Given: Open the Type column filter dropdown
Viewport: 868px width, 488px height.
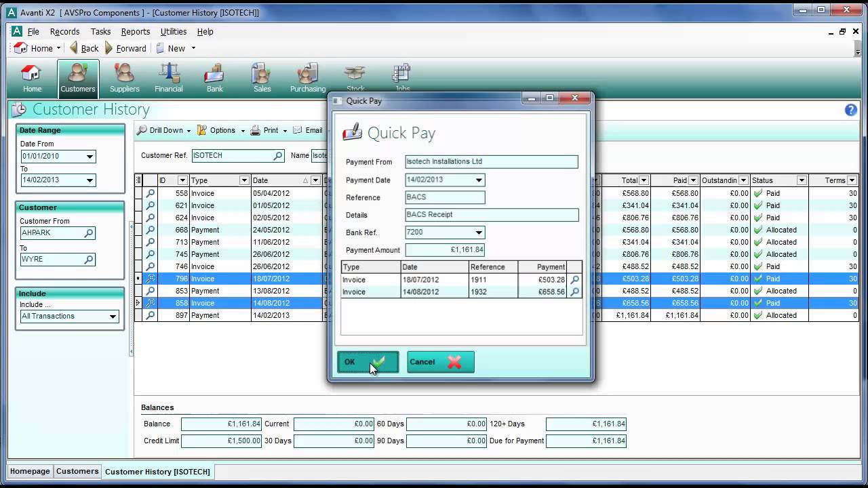Looking at the screenshot, I should click(x=244, y=180).
